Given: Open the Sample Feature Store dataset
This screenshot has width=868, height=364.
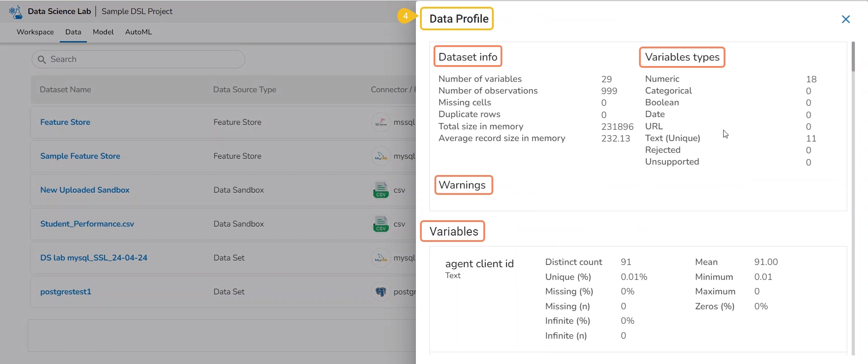Looking at the screenshot, I should [x=80, y=156].
